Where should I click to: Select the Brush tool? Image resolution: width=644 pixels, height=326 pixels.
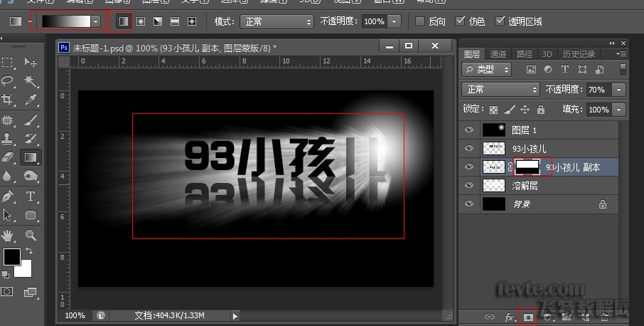pos(31,119)
